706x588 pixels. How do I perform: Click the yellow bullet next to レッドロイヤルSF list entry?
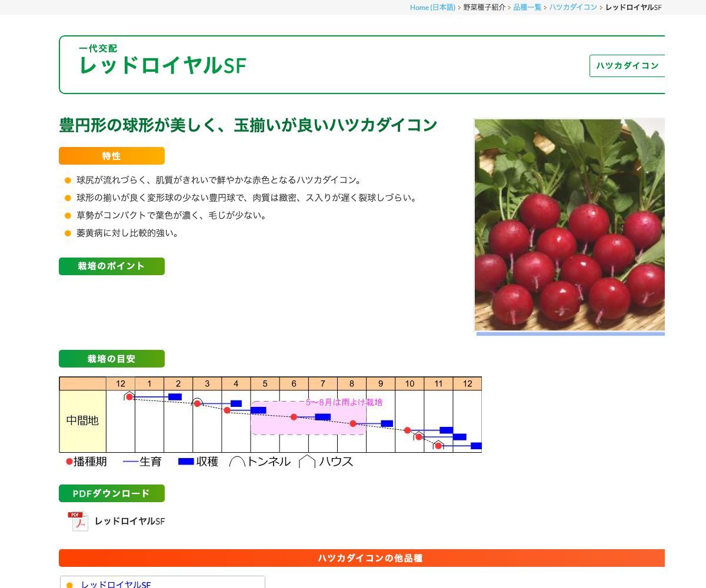tap(69, 584)
